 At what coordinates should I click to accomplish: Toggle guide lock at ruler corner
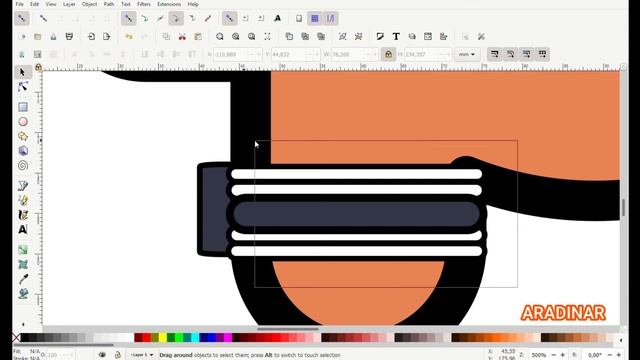(x=38, y=67)
